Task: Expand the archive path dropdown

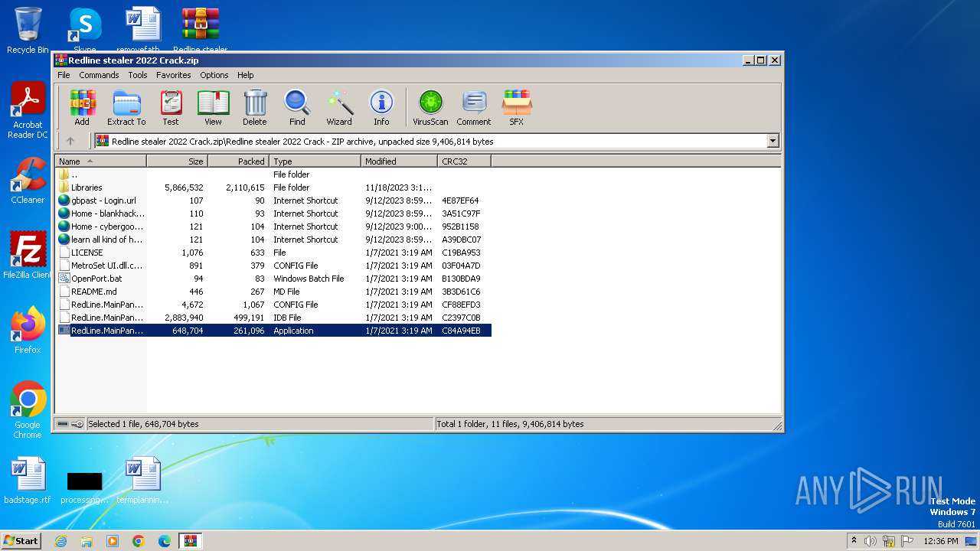Action: (x=773, y=141)
